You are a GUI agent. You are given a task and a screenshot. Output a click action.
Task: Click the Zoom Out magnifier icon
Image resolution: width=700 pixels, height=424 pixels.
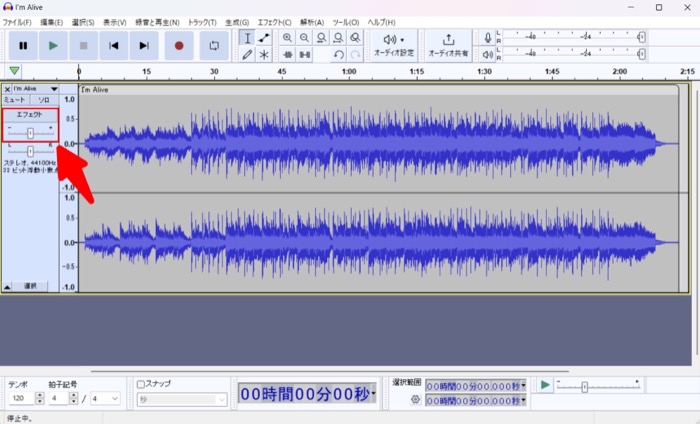[304, 38]
